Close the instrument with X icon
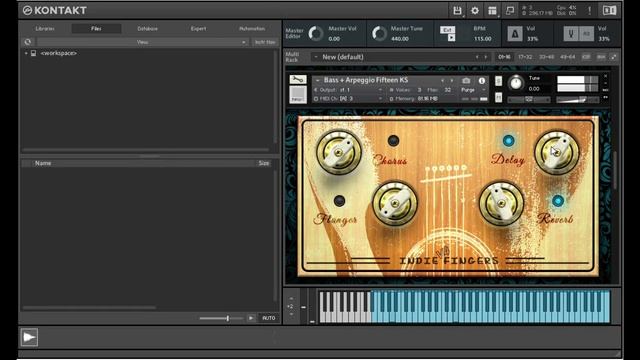The image size is (640, 360). (605, 76)
